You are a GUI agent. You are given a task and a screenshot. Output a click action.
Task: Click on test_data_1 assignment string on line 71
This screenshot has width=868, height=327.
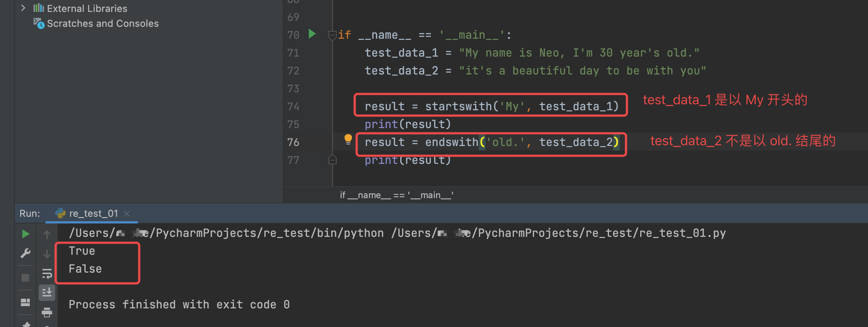point(579,53)
